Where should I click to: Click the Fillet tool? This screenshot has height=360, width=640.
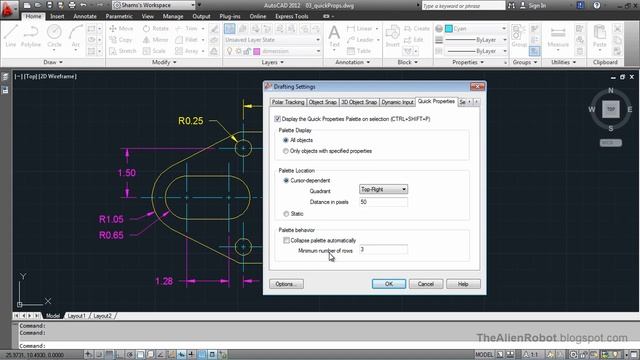point(187,40)
